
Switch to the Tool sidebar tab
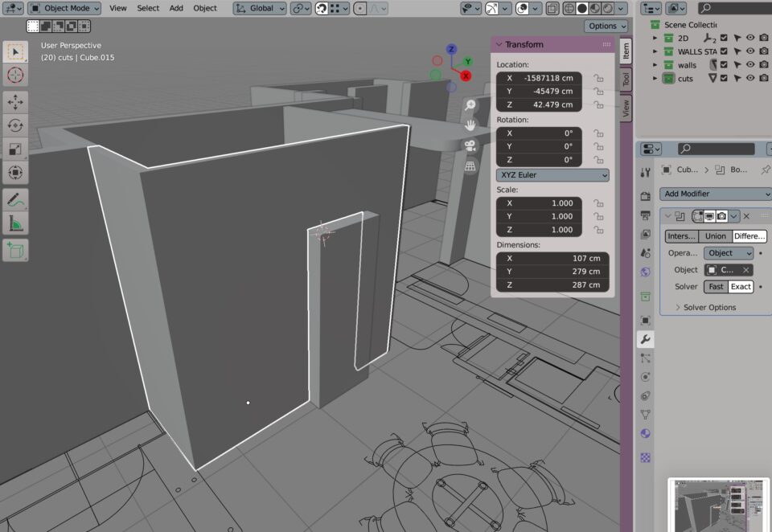click(x=626, y=79)
